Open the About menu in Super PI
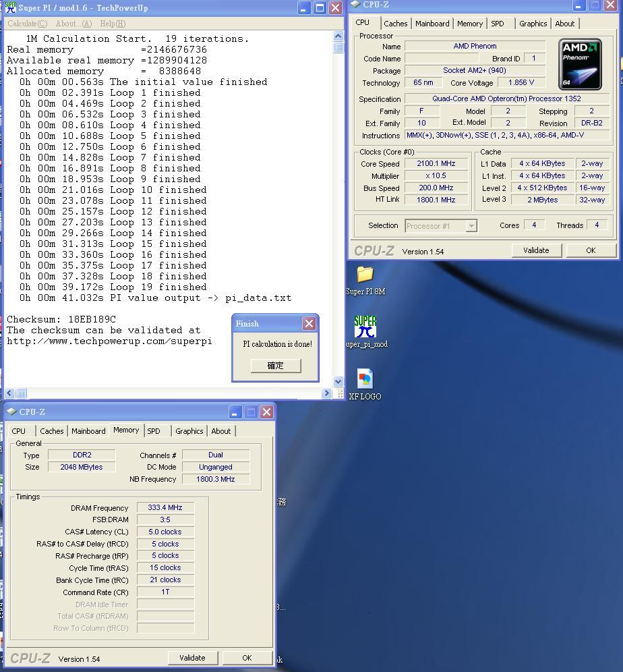 73,24
